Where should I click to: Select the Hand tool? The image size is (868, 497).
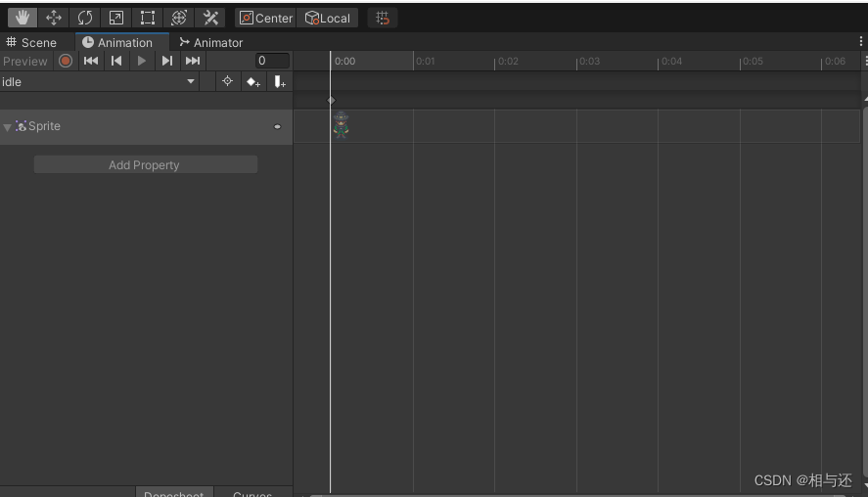click(x=23, y=18)
